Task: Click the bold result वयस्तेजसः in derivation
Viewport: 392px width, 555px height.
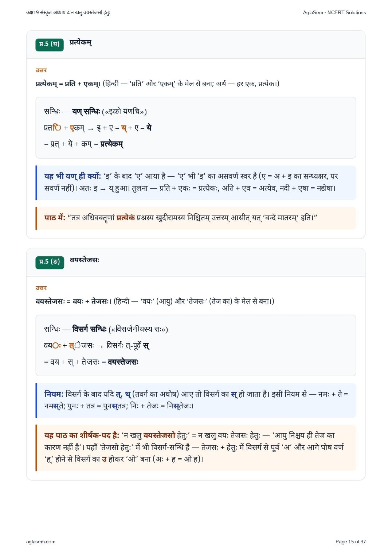Action: [x=123, y=362]
